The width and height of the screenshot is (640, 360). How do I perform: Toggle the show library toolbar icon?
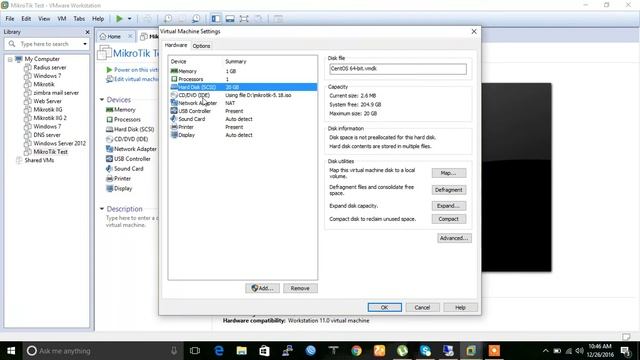coord(216,19)
